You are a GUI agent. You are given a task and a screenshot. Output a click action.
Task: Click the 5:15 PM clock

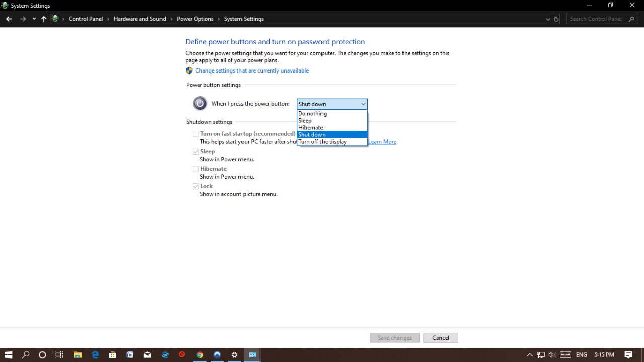[604, 355]
